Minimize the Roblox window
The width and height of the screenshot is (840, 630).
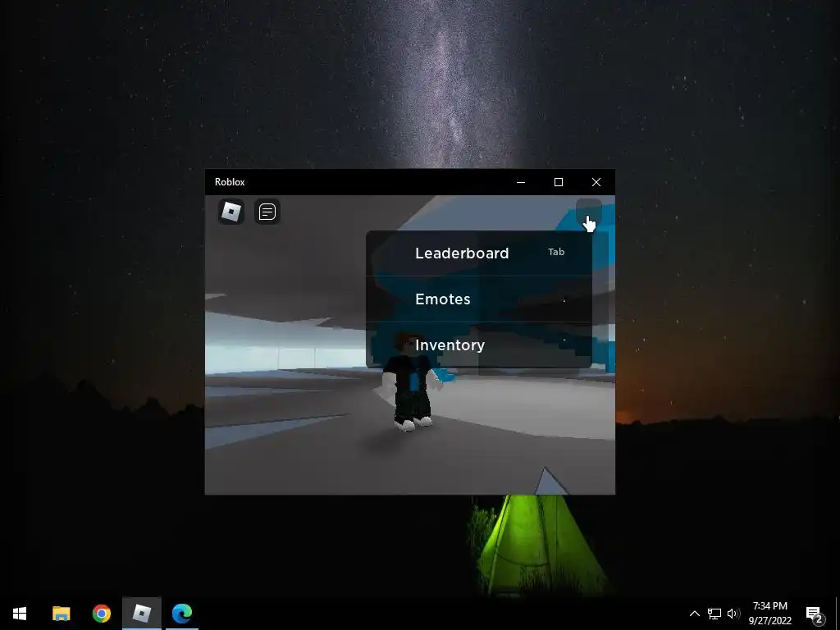coord(521,182)
